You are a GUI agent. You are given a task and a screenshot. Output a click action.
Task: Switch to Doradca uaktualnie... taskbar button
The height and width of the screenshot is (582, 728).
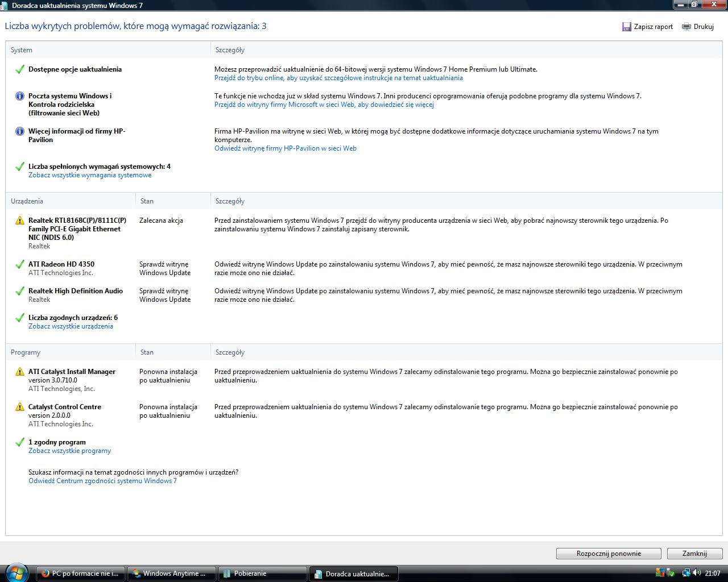353,573
